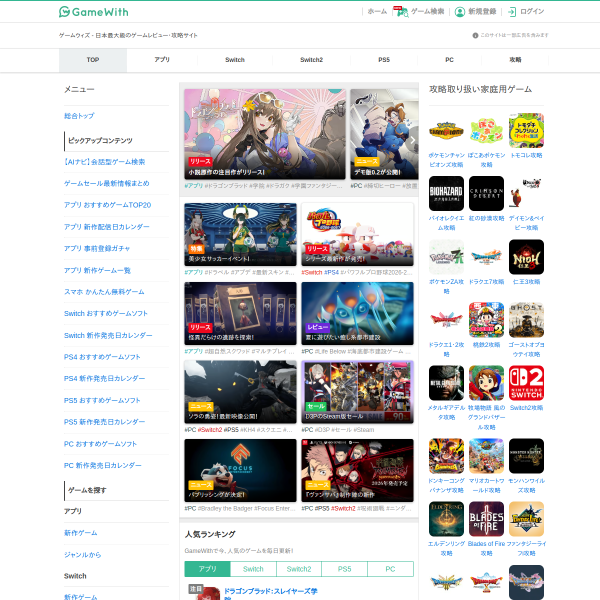Open アプリ 新作配信日カレンダー link
600x600 pixels.
(x=106, y=227)
